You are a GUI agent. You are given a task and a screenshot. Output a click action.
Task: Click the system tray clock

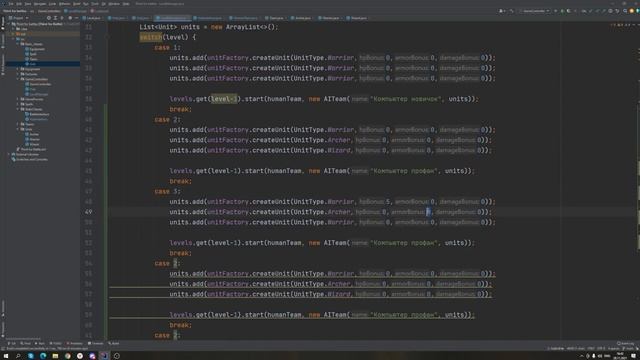[620, 356]
